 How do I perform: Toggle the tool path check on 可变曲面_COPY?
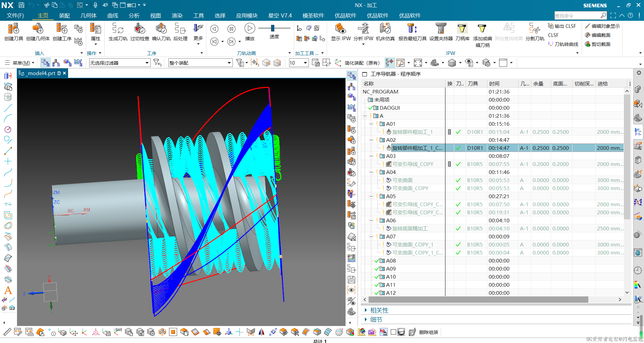tap(458, 188)
